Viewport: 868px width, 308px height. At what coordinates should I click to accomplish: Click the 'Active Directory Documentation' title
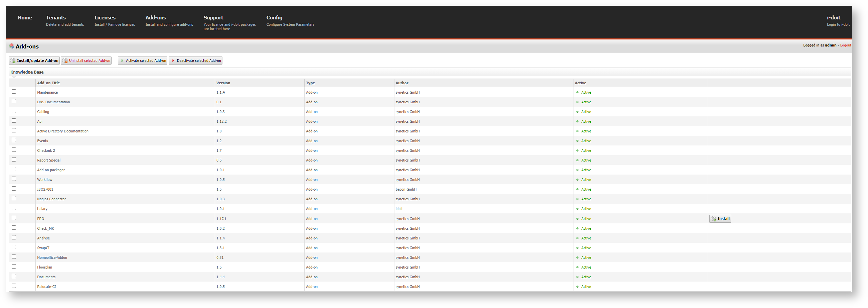[x=63, y=131]
